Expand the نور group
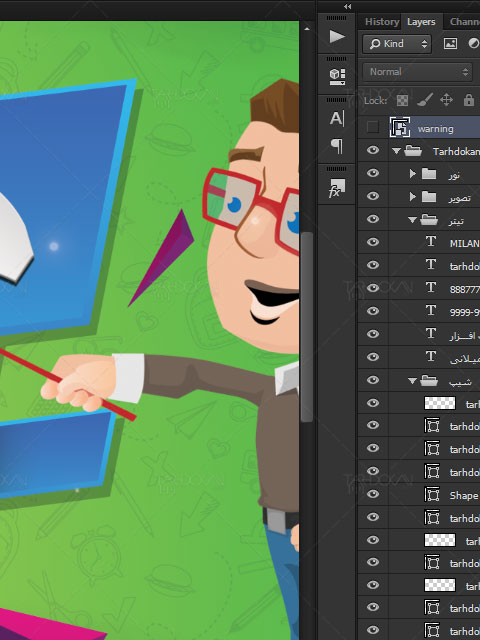 tap(412, 174)
